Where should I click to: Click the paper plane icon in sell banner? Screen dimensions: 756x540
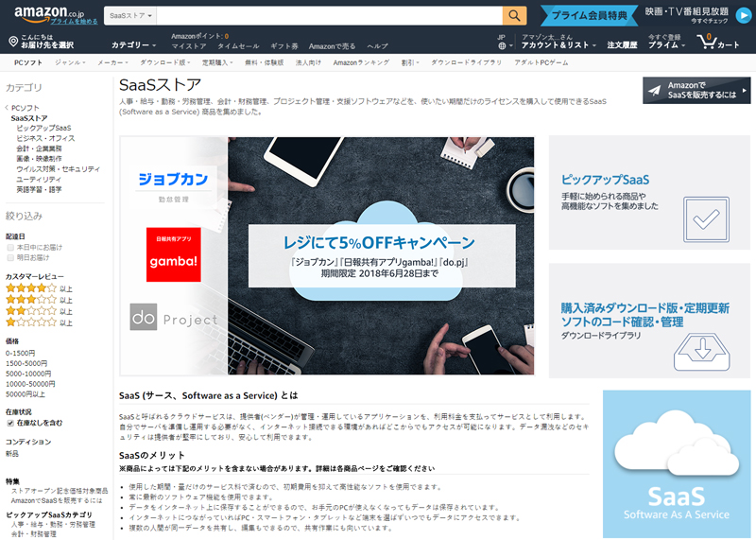(x=654, y=91)
